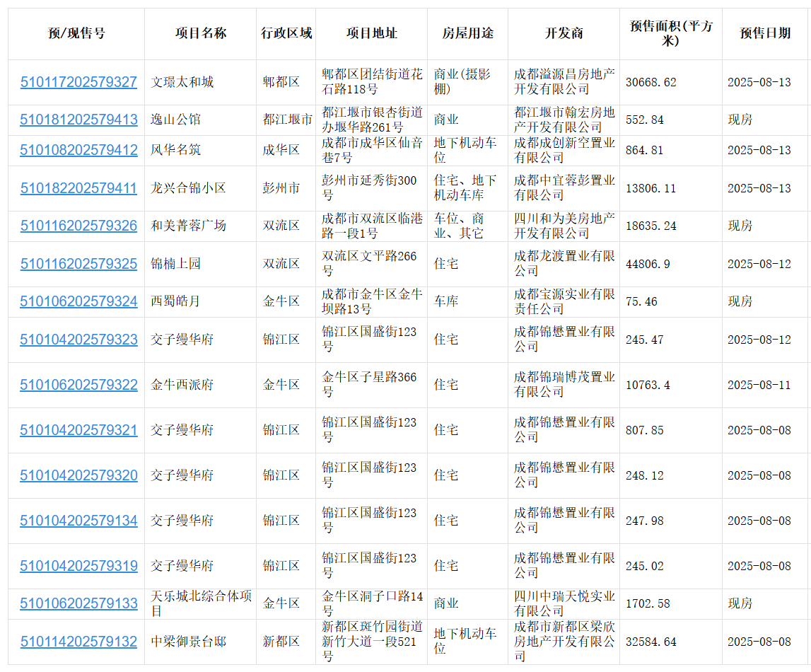Click the 预售面积(平方米) column header

[x=671, y=34]
